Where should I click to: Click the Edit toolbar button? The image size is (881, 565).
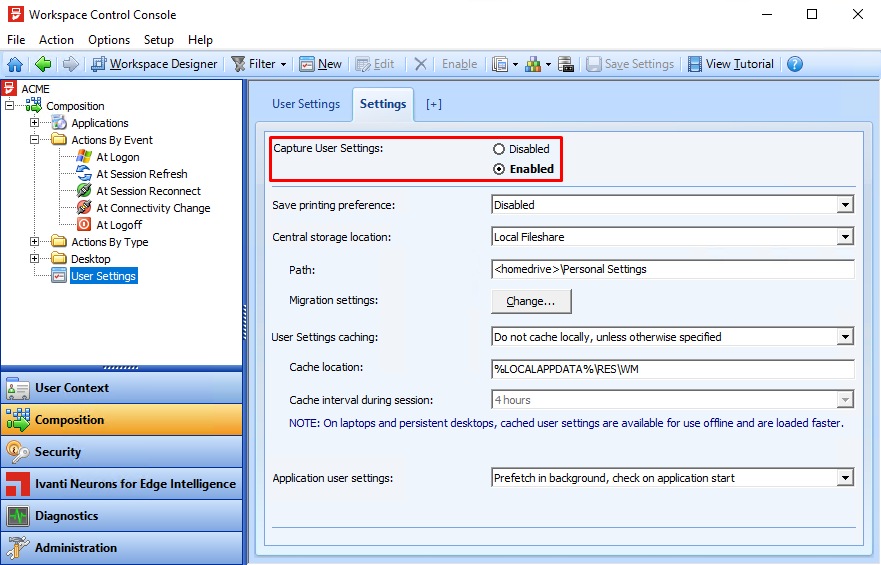click(x=375, y=65)
